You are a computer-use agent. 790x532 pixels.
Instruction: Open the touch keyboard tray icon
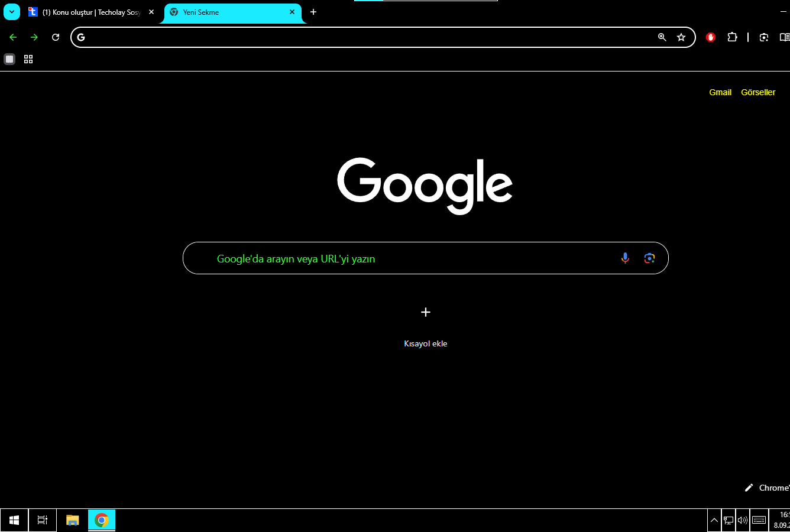[x=759, y=520]
